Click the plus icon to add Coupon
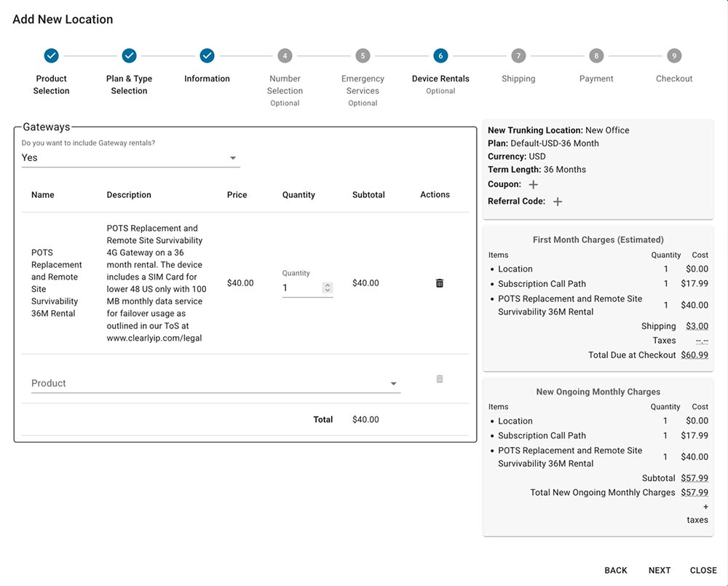The image size is (728, 586). [x=533, y=185]
